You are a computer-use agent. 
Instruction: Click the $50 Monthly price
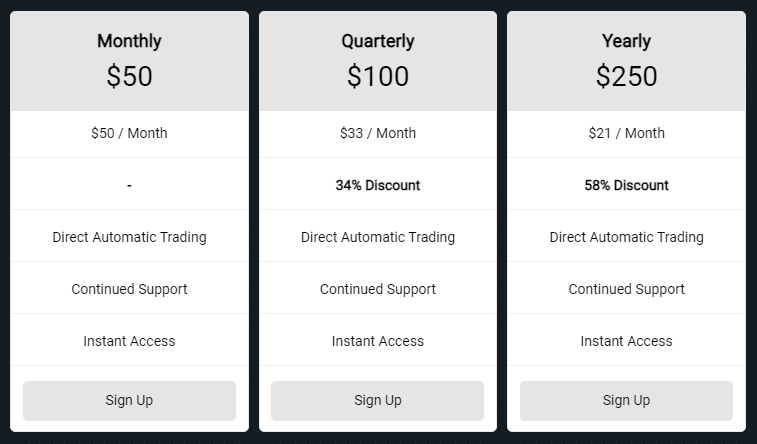click(129, 76)
